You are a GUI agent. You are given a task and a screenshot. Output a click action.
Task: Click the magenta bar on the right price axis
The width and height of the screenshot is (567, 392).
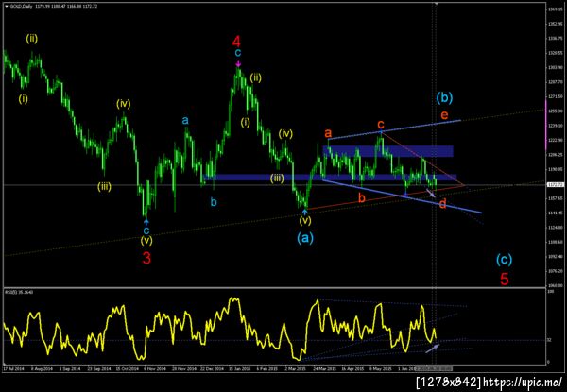tap(545, 125)
